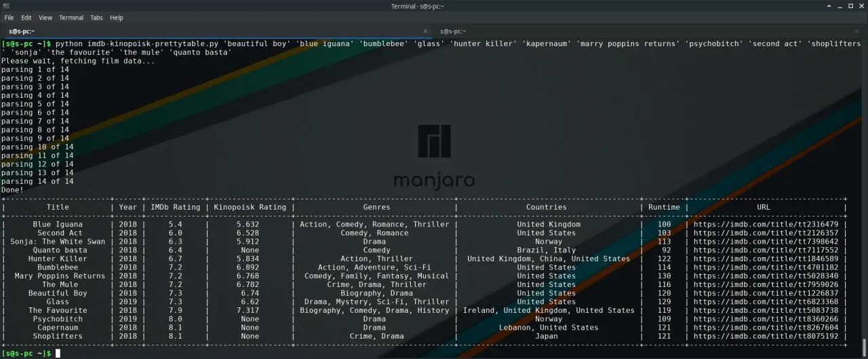The width and height of the screenshot is (868, 359).
Task: Click Kinopoisk rating 7.317
Action: [248, 311]
